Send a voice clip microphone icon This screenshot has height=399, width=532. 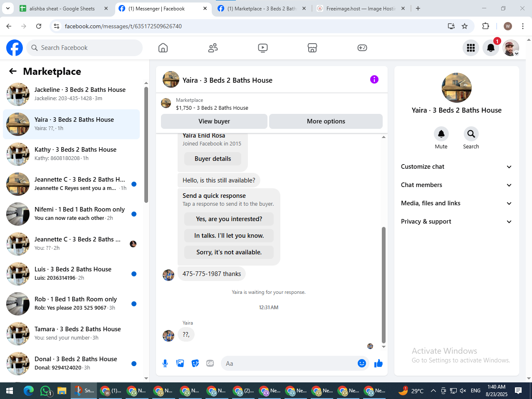[x=165, y=363]
